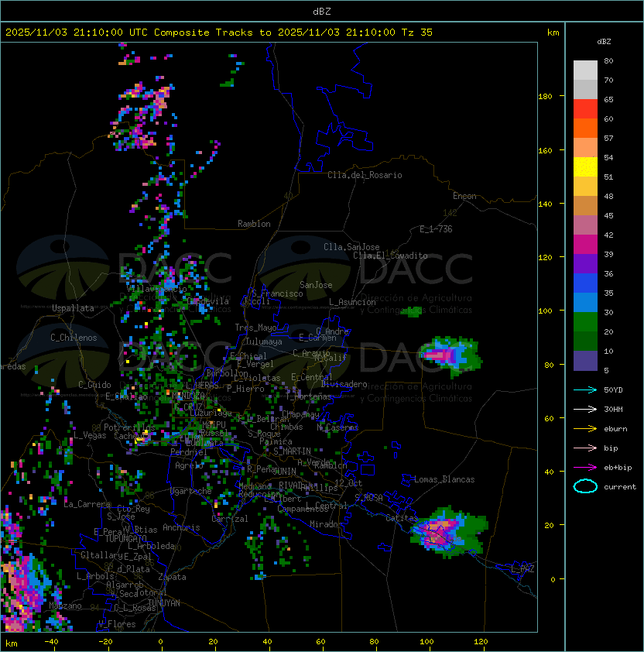Click the magenta eb+bip arrow legend icon

click(585, 468)
